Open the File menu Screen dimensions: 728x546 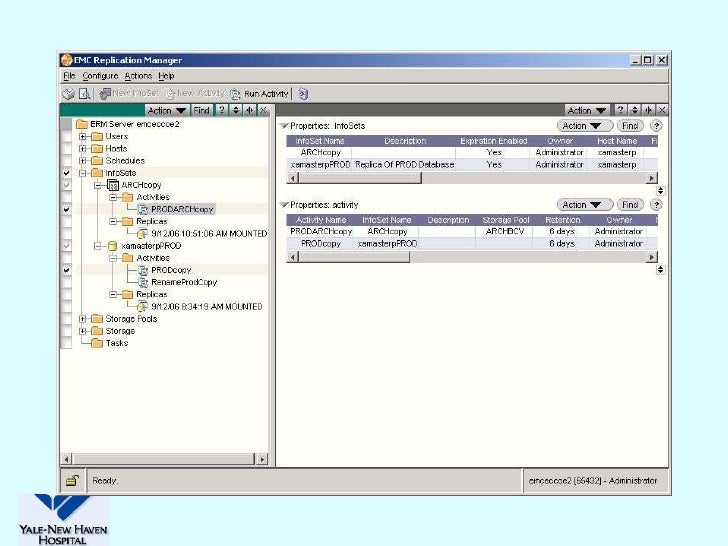[69, 76]
